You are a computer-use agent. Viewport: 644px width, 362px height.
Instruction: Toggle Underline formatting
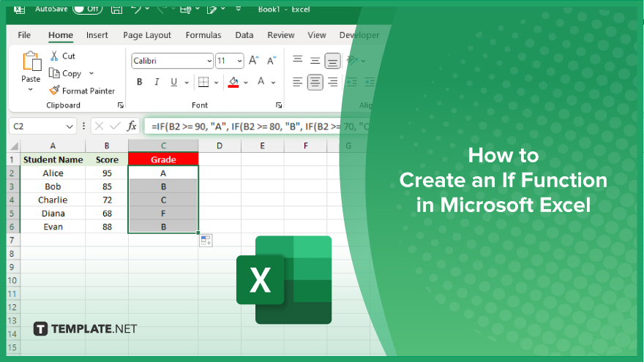tap(173, 82)
